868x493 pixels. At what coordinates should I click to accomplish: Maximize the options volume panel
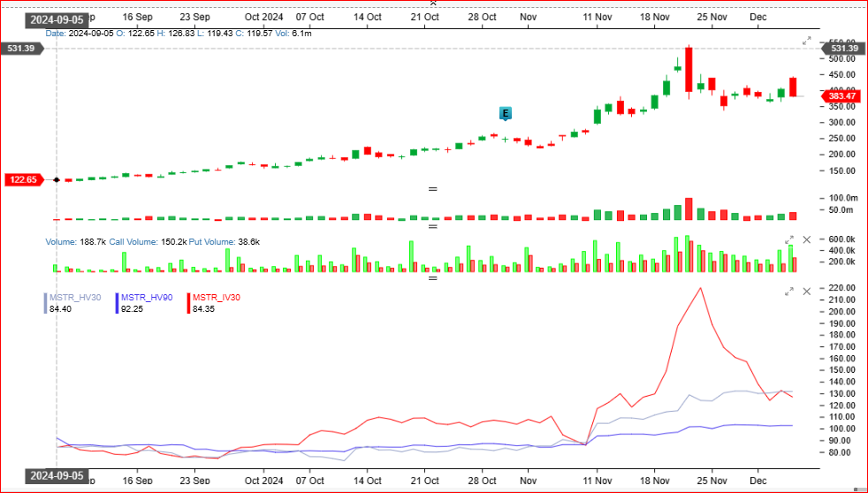click(789, 239)
